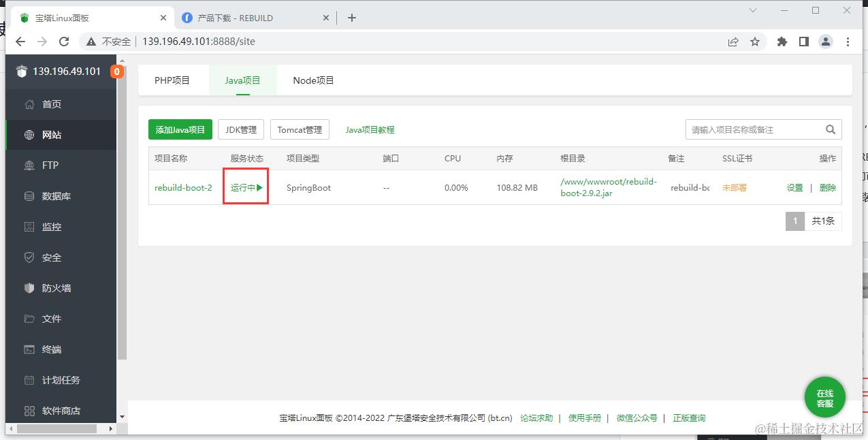Viewport: 868px width, 440px height.
Task: Click the 添加Java项目 button
Action: tap(182, 129)
